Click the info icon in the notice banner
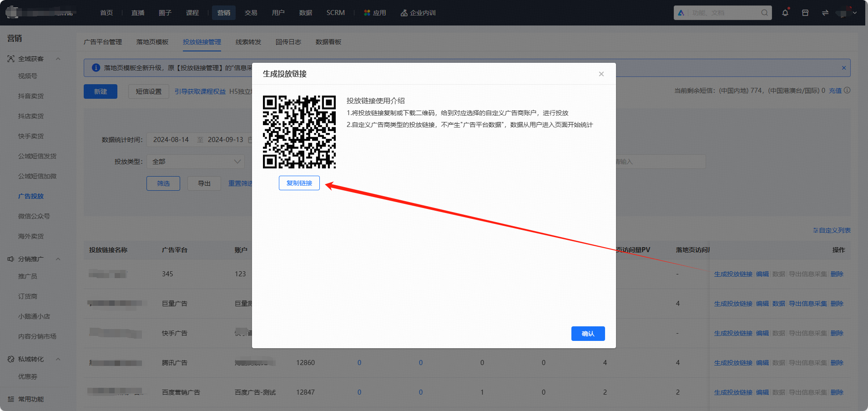This screenshot has width=868, height=411. pyautogui.click(x=96, y=68)
